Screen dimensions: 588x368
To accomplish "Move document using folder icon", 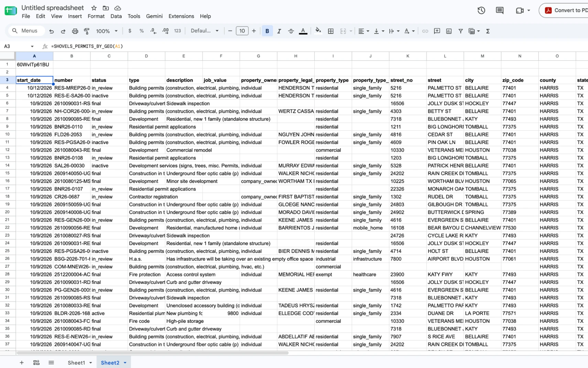I will tap(106, 8).
